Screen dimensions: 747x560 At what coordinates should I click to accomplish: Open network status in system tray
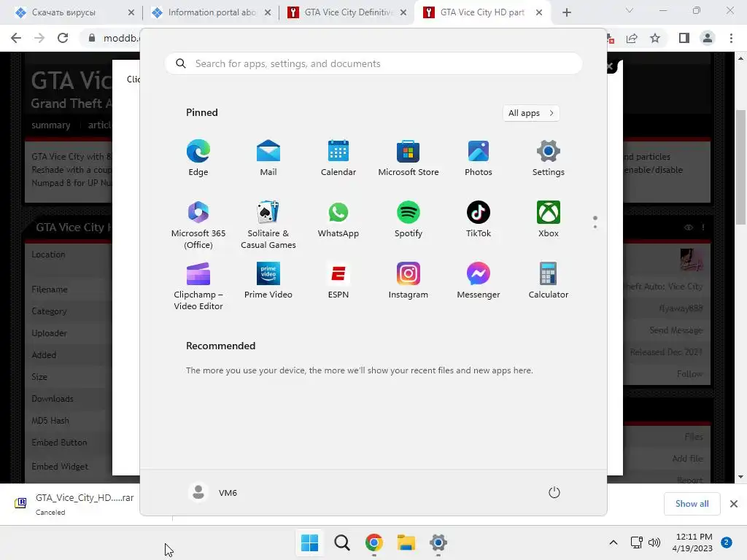pyautogui.click(x=636, y=542)
